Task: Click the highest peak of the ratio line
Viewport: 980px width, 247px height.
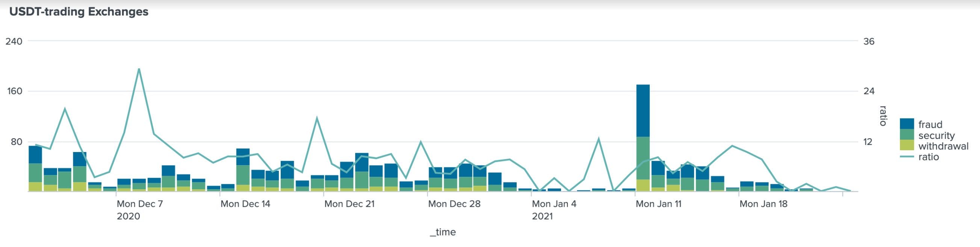Action: point(139,69)
